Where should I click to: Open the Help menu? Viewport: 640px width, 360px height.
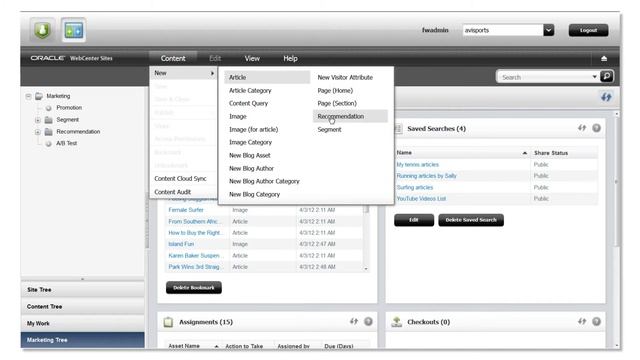(x=290, y=58)
